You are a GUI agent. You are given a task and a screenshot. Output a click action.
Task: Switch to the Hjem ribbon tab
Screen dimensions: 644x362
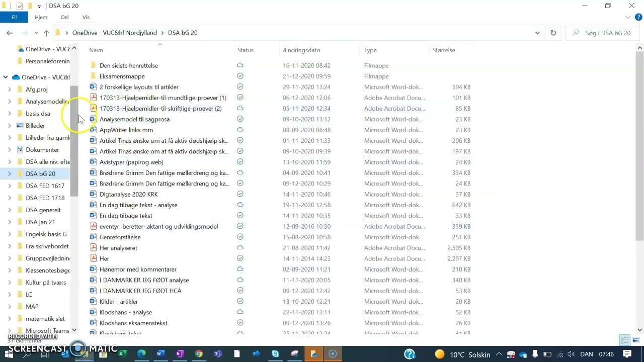point(41,17)
